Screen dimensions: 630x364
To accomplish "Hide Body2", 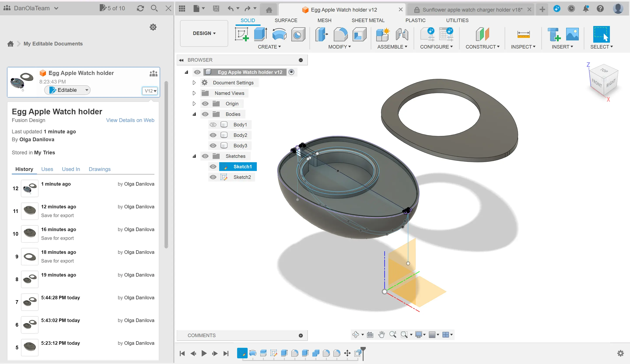I will pyautogui.click(x=213, y=135).
